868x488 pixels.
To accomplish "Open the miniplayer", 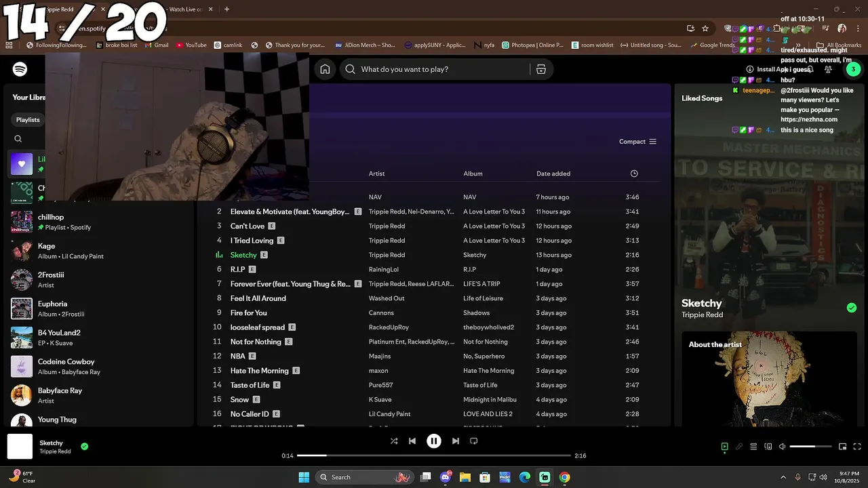I will click(x=843, y=447).
